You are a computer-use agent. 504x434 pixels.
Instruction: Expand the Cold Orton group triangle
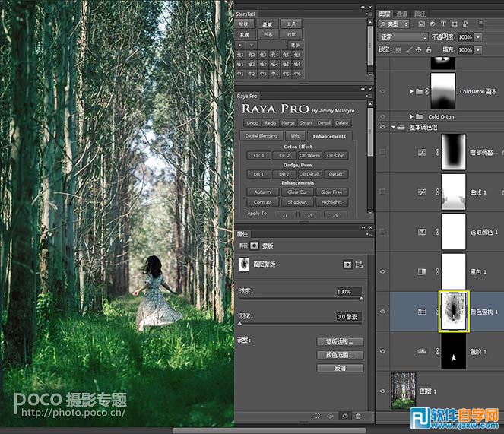tap(411, 116)
